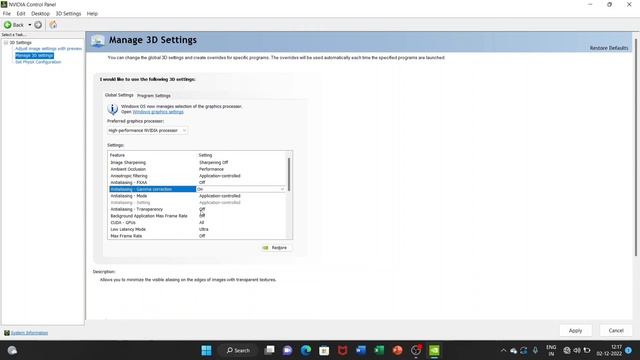Click Restore Defaults link
Viewport: 640px width, 360px height.
coord(609,48)
